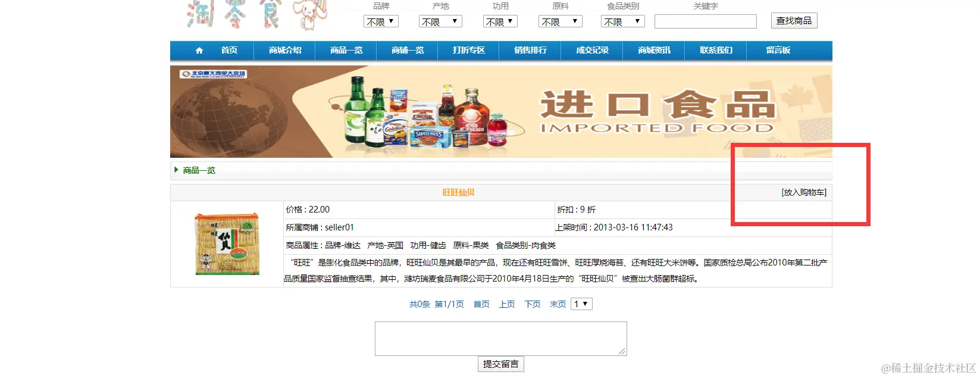Click the imported food banner image
980x378 pixels.
[501, 111]
